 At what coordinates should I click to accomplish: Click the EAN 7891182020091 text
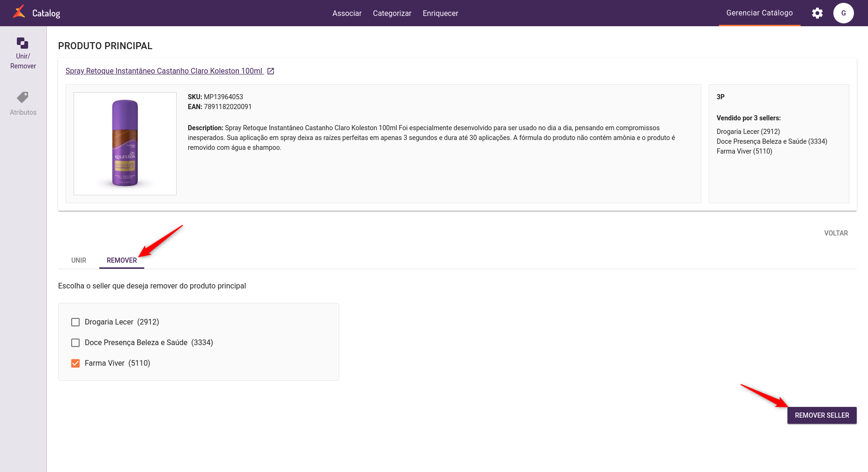click(x=220, y=107)
